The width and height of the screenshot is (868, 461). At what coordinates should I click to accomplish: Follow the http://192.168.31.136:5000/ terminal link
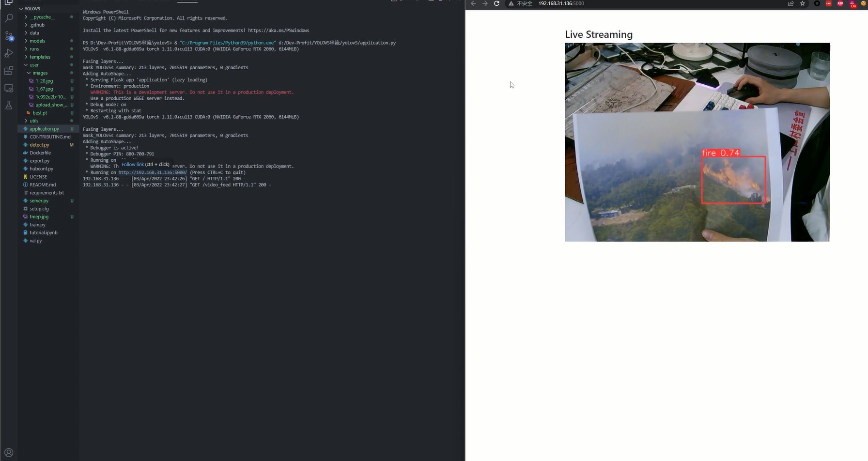[153, 172]
